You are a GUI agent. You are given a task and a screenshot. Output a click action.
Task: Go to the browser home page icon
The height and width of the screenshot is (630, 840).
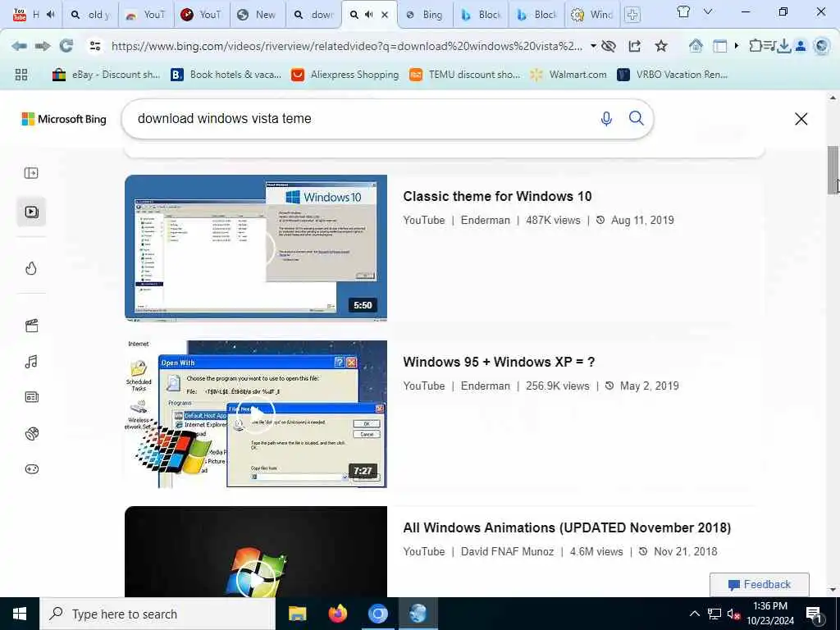point(696,46)
